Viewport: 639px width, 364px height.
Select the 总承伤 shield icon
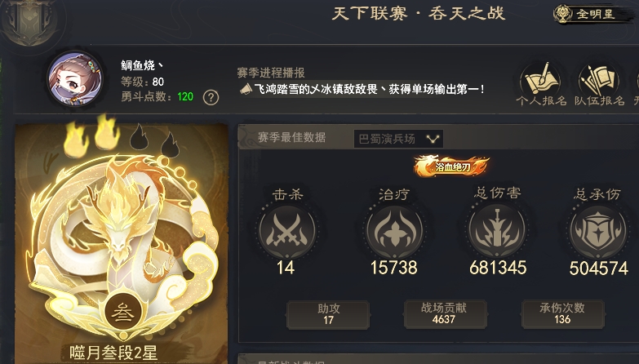598,231
